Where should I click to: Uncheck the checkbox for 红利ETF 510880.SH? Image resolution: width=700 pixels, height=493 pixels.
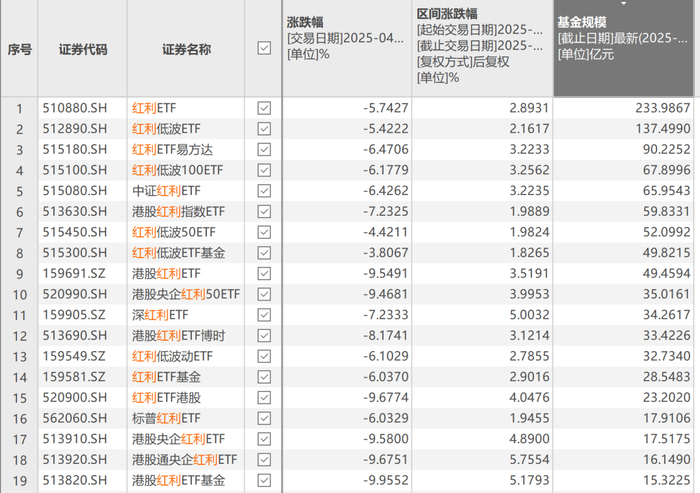[264, 108]
